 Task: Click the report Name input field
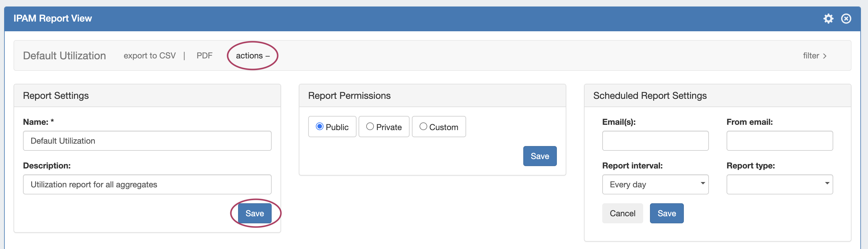coord(147,141)
